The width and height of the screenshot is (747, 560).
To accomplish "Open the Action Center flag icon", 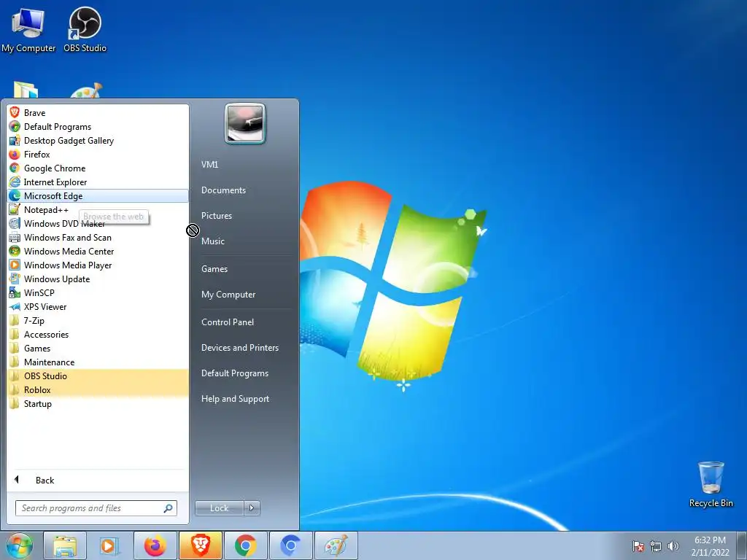I will pyautogui.click(x=638, y=546).
